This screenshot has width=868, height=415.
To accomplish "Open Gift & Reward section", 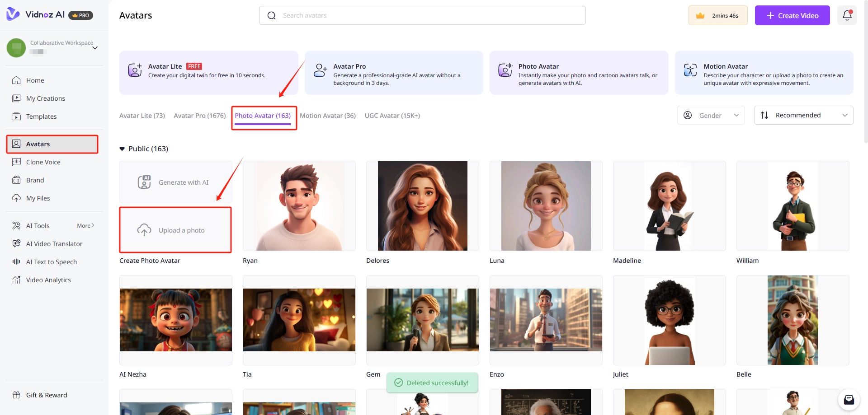I will [x=46, y=395].
